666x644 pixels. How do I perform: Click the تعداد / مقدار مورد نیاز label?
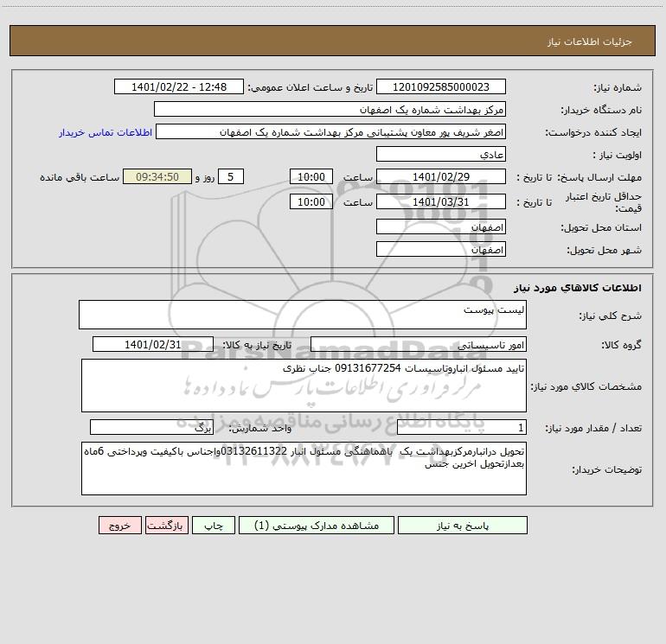(593, 429)
